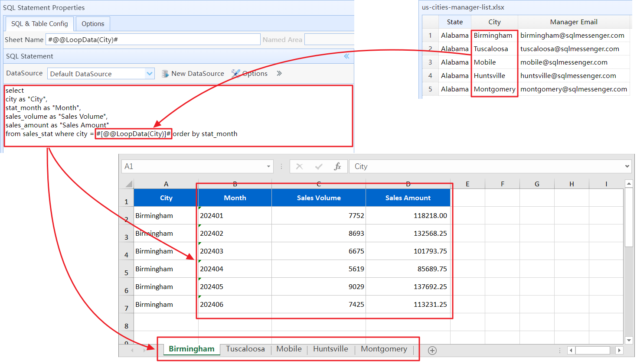Viewport: 637px width, 364px height.
Task: Click the horizontal scrollbar thumb in spreadsheet
Action: click(592, 350)
